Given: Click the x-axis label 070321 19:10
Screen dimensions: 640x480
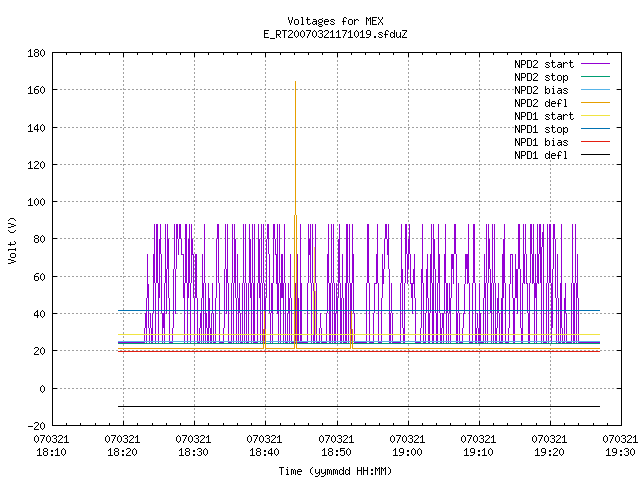Looking at the screenshot, I should pyautogui.click(x=478, y=446).
